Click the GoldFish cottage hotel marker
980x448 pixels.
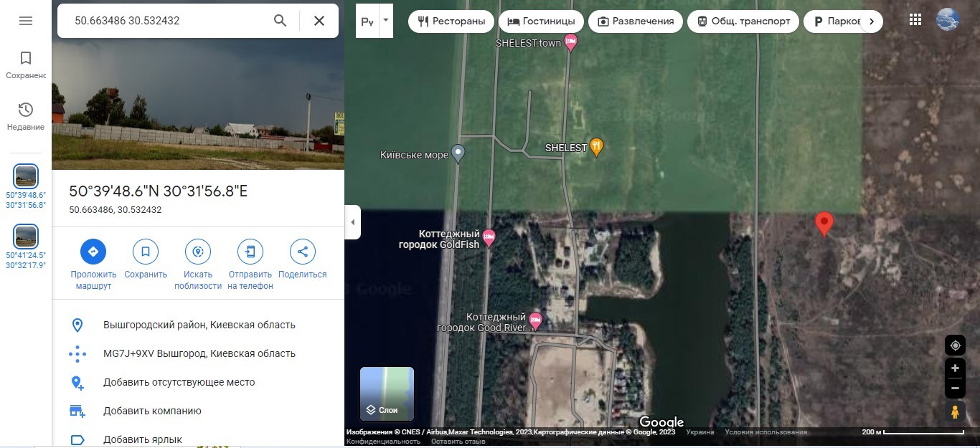489,239
